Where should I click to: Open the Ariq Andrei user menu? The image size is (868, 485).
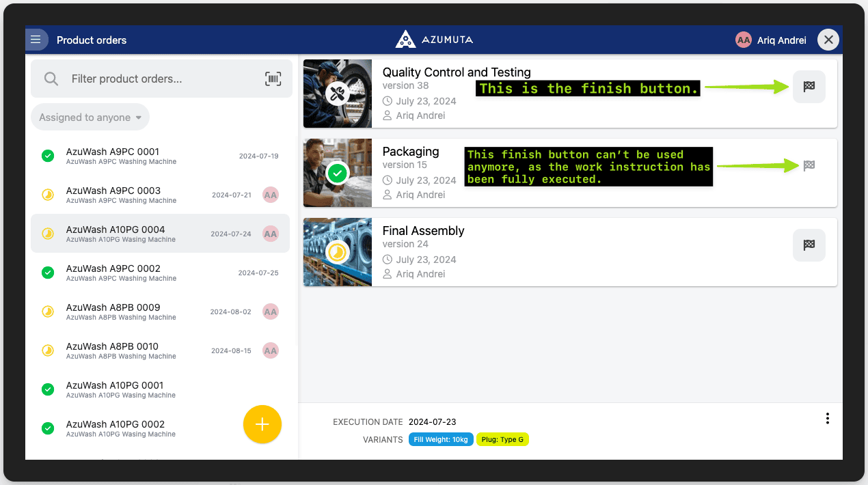(x=771, y=40)
